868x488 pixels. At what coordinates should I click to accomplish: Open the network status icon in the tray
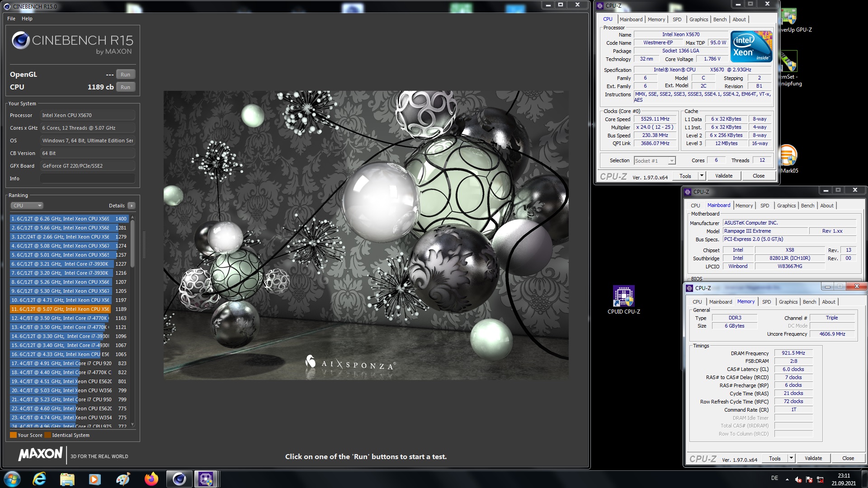coord(820,479)
